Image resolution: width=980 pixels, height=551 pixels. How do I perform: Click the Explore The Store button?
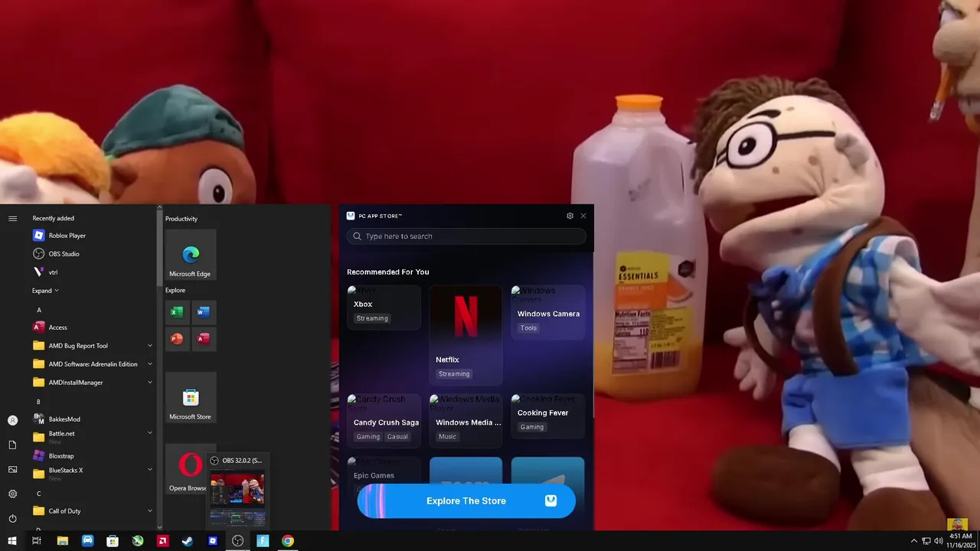[x=466, y=500]
